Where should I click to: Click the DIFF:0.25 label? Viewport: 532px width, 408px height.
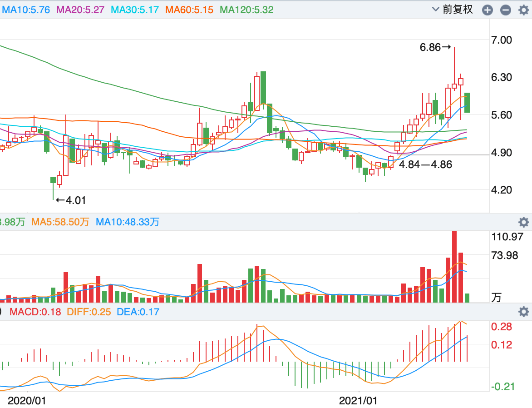click(x=89, y=312)
